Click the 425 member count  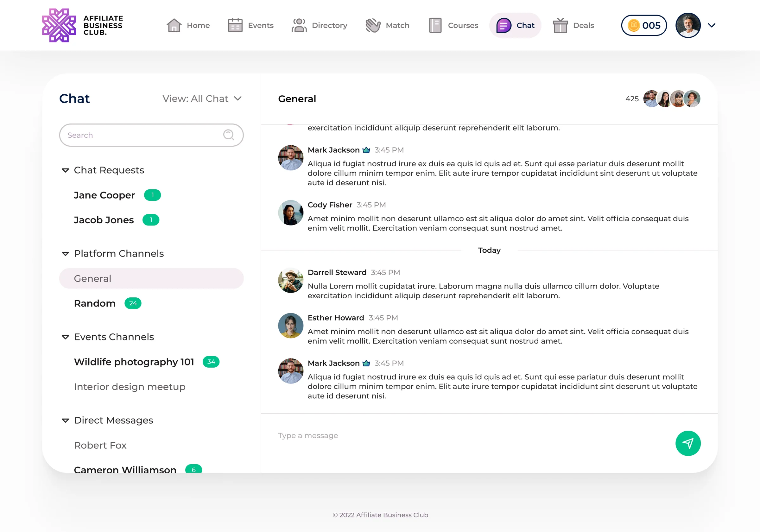pyautogui.click(x=631, y=99)
